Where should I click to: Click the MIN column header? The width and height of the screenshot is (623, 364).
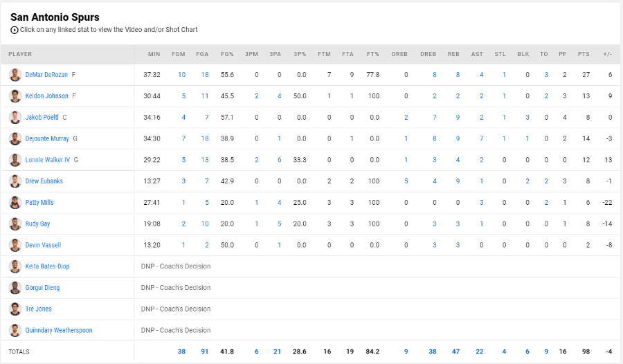[154, 54]
